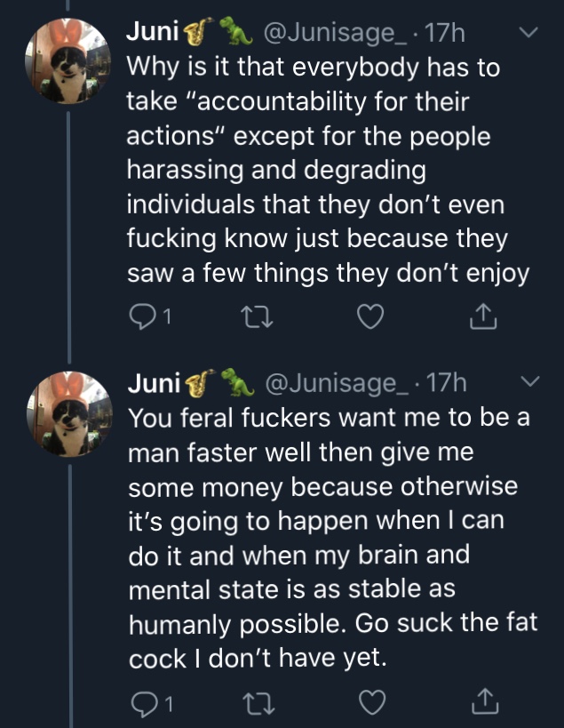
Task: Share the first tweet about harassing
Action: (x=483, y=316)
